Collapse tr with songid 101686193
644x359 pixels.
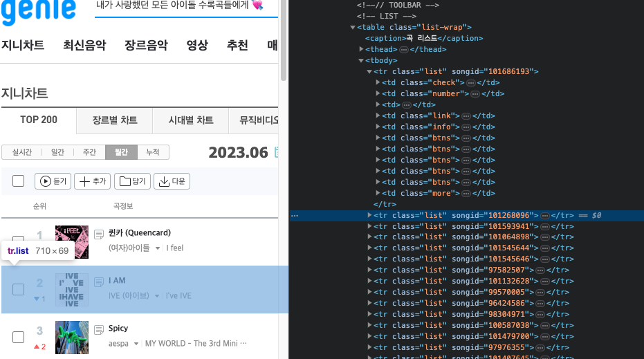(369, 71)
